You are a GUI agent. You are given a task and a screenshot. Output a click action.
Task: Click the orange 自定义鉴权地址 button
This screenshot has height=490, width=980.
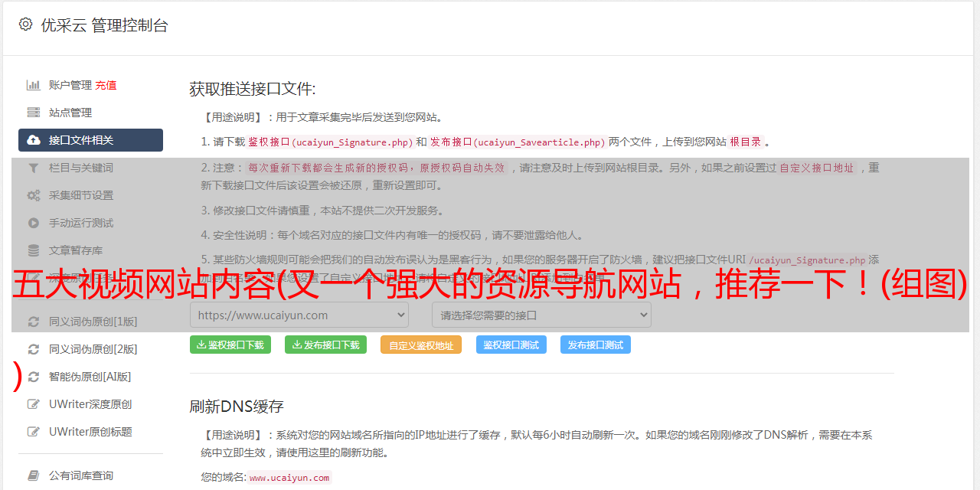point(421,345)
